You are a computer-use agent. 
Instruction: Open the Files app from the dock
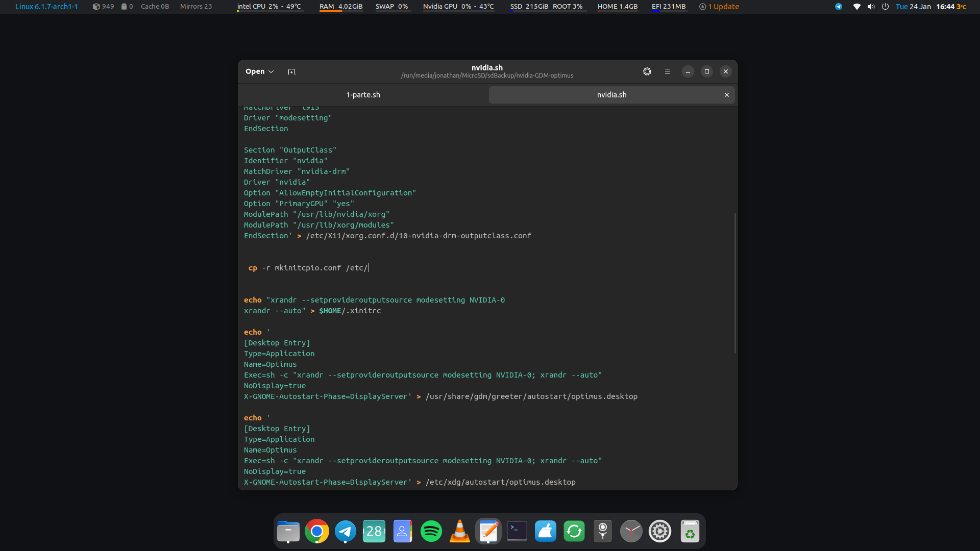pyautogui.click(x=288, y=531)
